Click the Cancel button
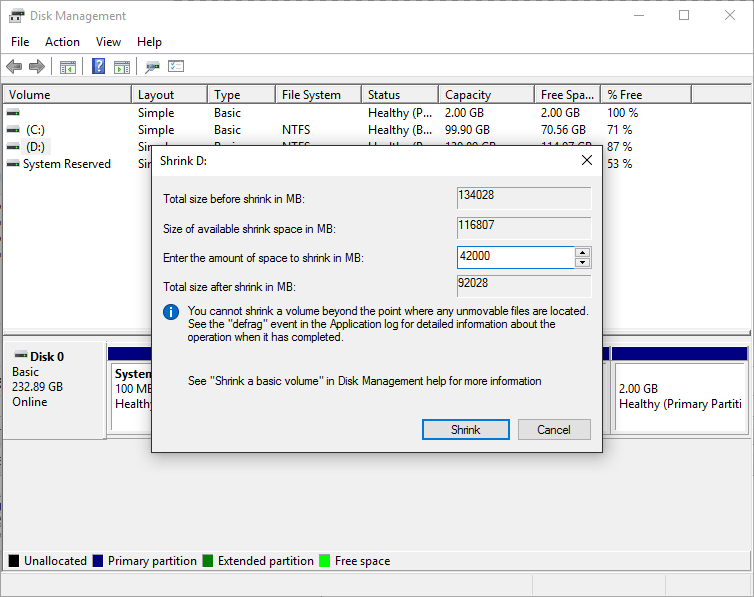 coord(554,429)
